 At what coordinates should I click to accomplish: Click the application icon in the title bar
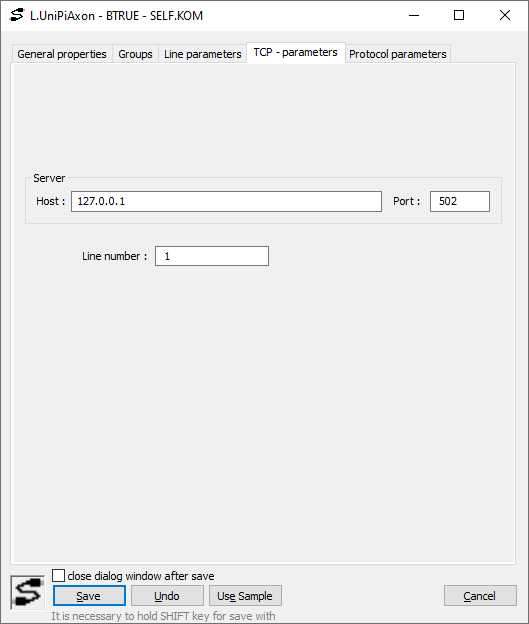coord(17,15)
